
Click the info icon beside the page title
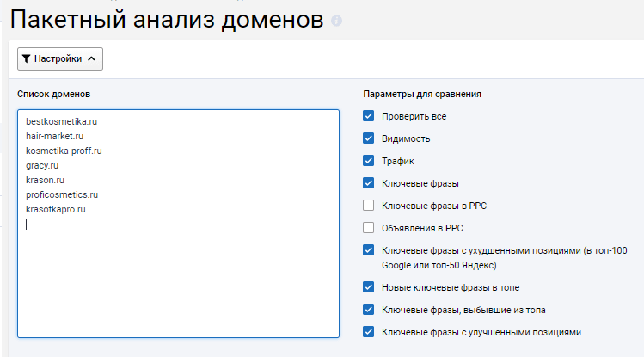point(336,21)
